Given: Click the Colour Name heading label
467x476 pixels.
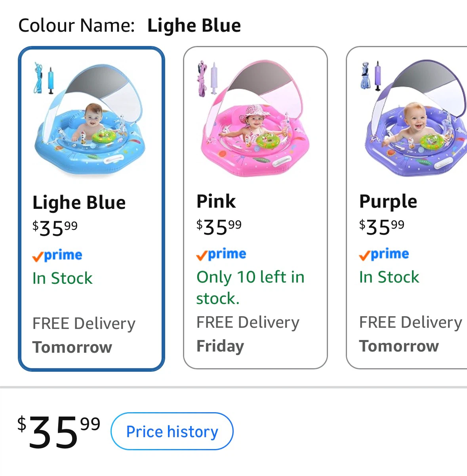Looking at the screenshot, I should [76, 25].
